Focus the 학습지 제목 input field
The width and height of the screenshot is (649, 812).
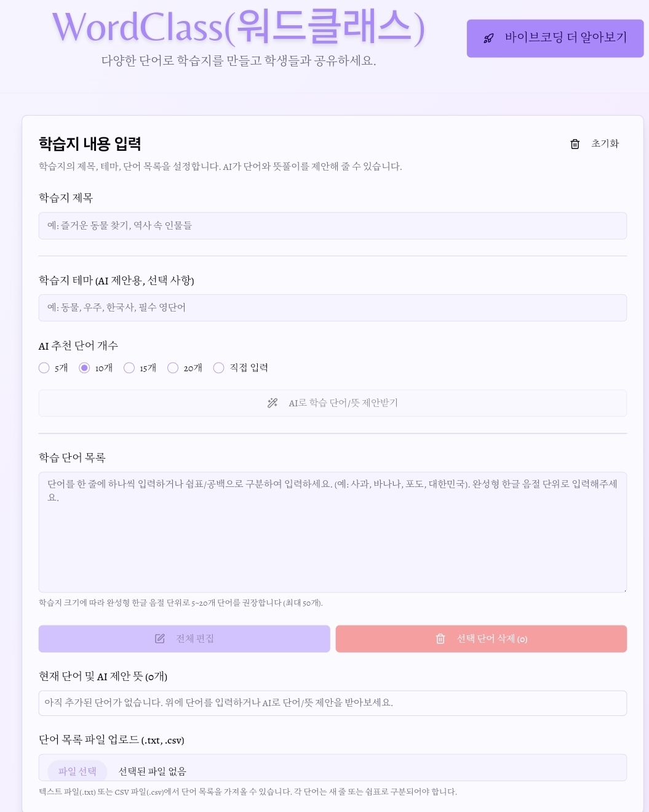click(333, 226)
